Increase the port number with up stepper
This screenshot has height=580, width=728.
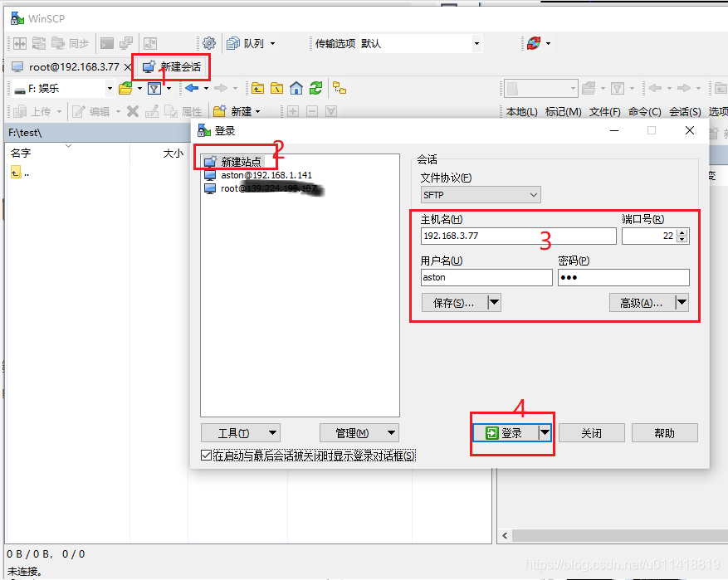(682, 232)
